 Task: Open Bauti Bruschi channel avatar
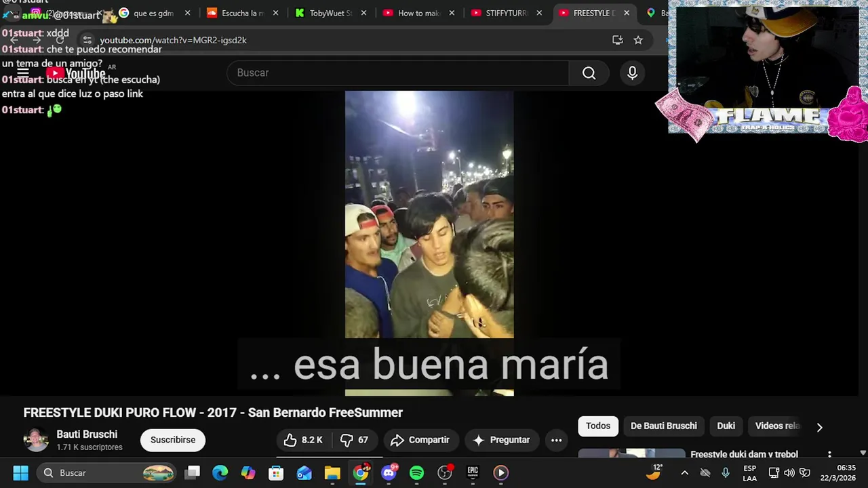(36, 440)
